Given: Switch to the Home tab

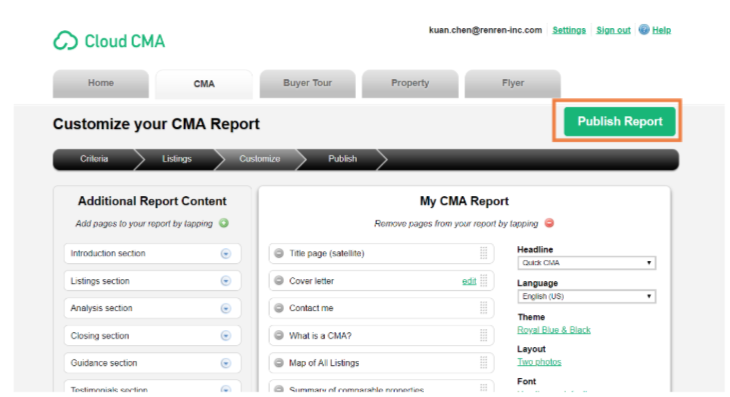Looking at the screenshot, I should [x=101, y=83].
